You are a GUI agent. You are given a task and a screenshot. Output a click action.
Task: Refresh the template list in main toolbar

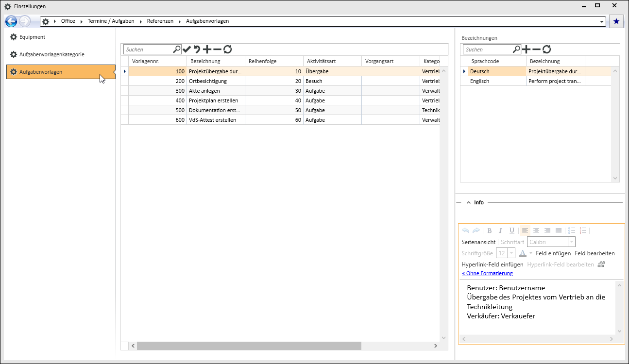(x=227, y=49)
